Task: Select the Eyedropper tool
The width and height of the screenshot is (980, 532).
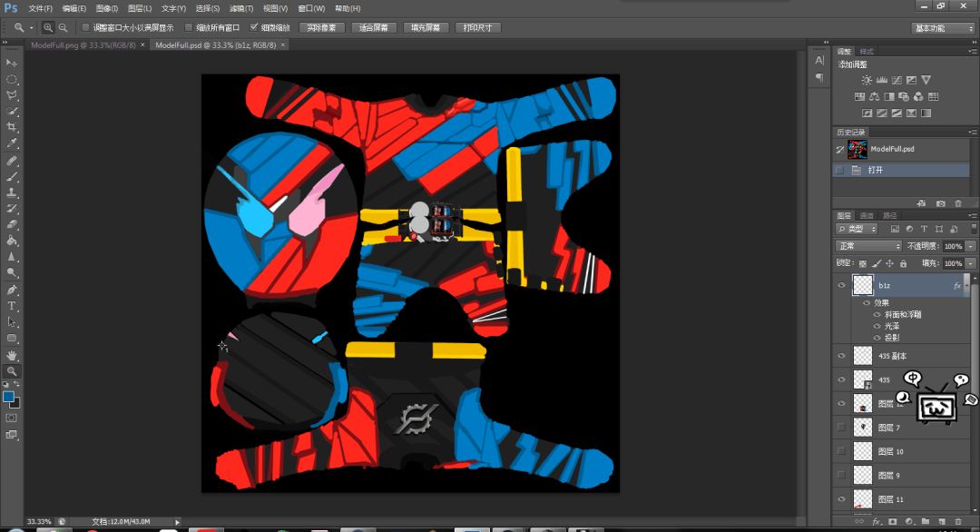Action: click(11, 143)
